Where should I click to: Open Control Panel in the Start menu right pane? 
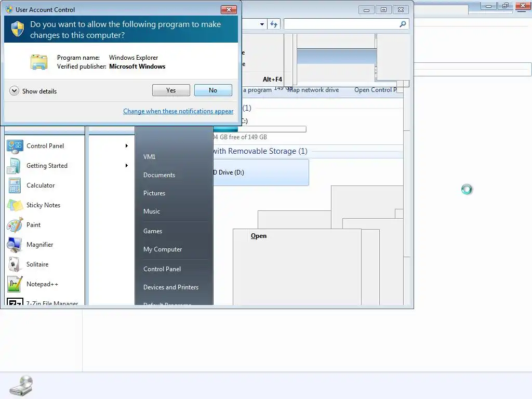[162, 269]
